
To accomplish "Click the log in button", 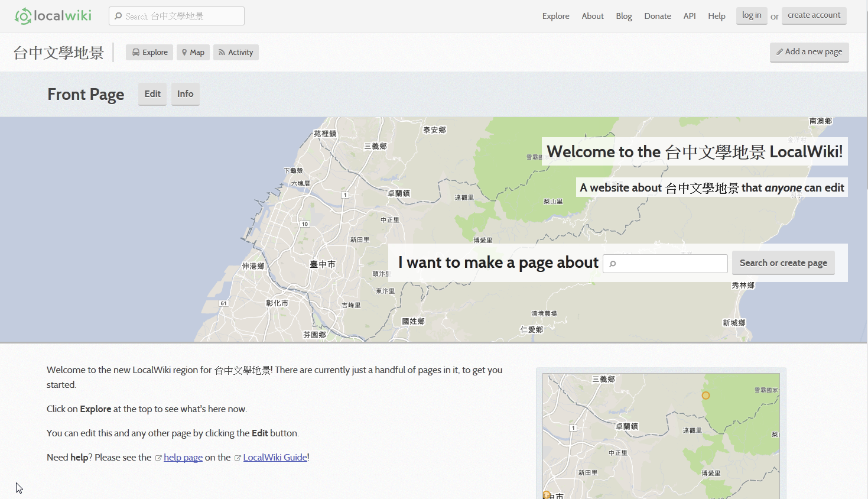I will (752, 15).
